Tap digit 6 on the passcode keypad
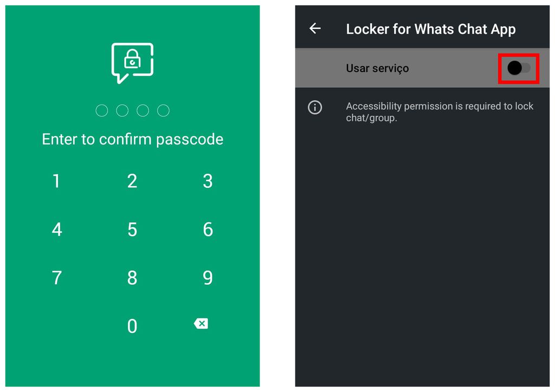The height and width of the screenshot is (392, 555). 208,230
